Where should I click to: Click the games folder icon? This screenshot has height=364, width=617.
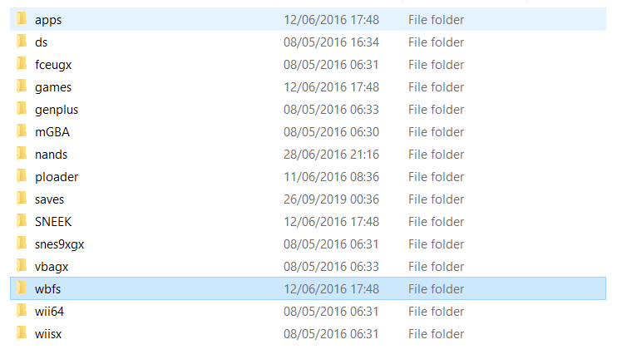click(x=22, y=86)
